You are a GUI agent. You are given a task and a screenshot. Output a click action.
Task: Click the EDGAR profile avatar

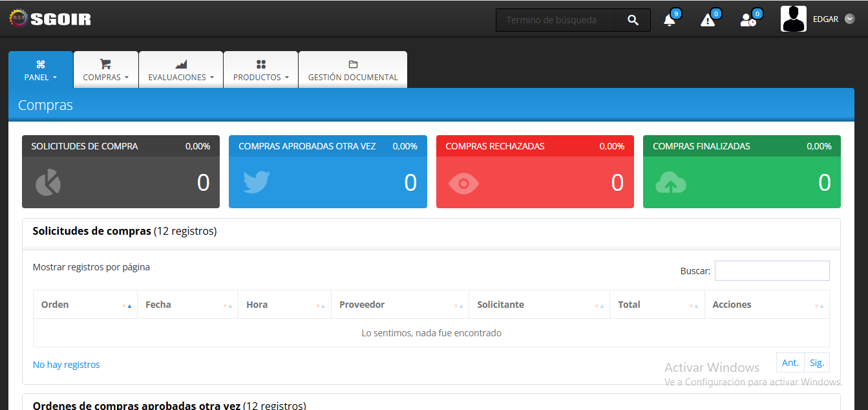tap(793, 19)
